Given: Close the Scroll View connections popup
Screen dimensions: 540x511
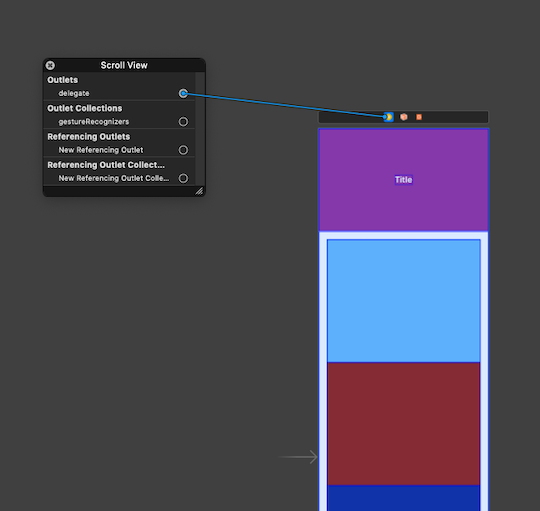Looking at the screenshot, I should pyautogui.click(x=50, y=65).
